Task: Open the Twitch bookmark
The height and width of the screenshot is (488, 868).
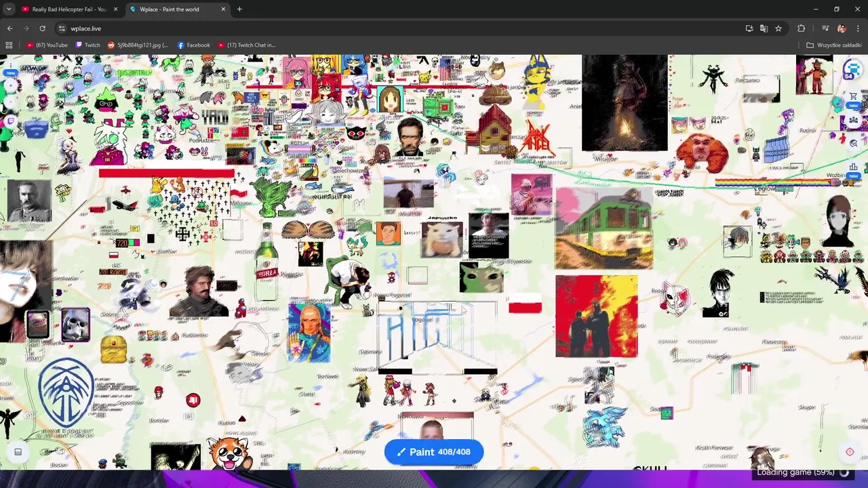Action: [87, 45]
